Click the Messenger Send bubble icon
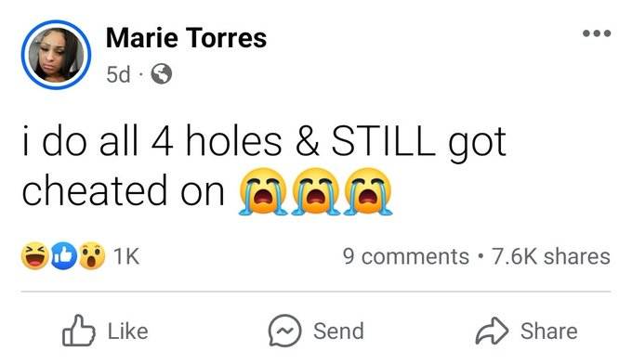 pyautogui.click(x=284, y=331)
